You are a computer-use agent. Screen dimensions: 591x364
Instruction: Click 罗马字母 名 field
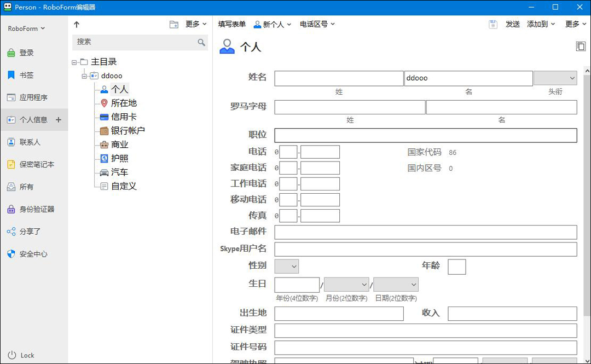[x=502, y=107]
